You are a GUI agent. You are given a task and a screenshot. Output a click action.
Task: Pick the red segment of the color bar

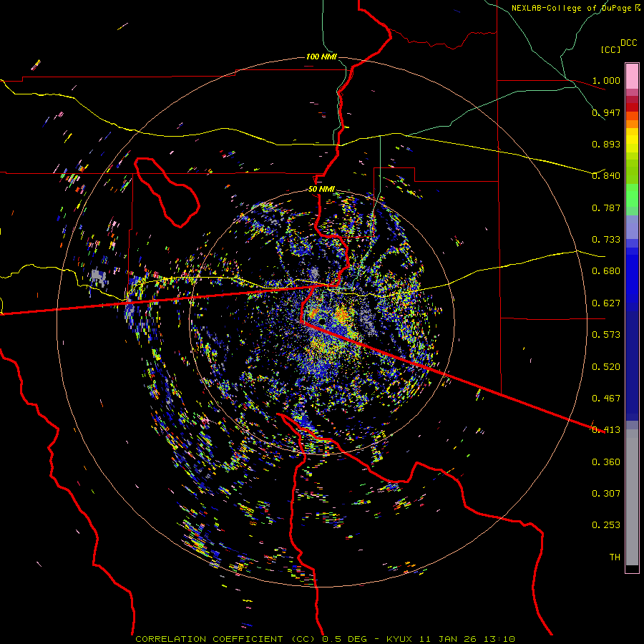click(632, 107)
